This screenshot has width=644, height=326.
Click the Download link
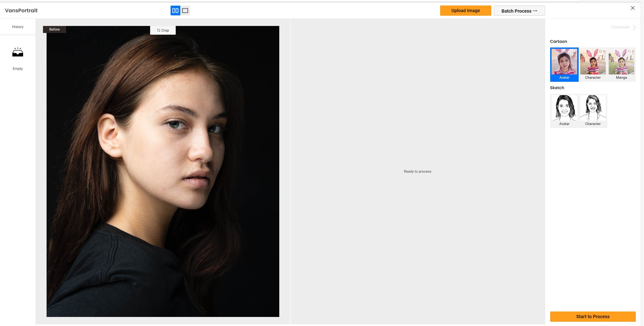(x=620, y=27)
